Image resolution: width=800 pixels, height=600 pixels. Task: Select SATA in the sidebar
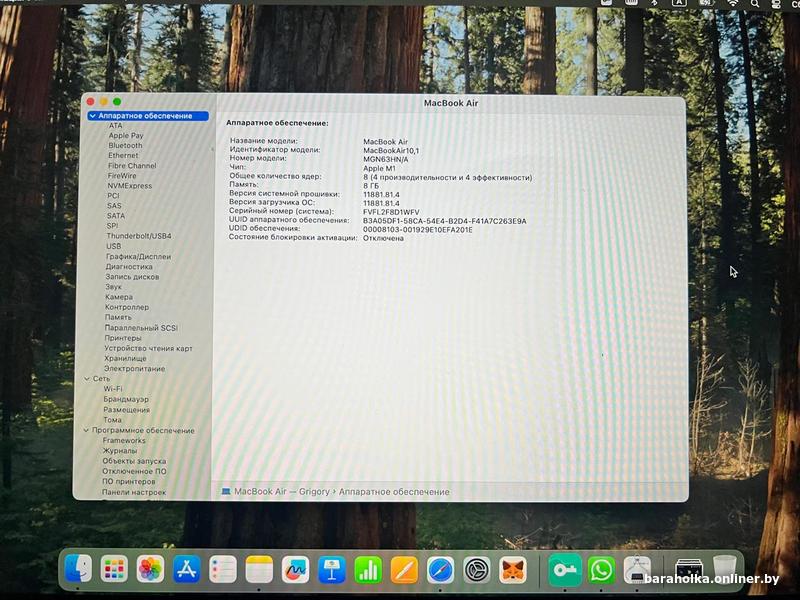coord(116,216)
